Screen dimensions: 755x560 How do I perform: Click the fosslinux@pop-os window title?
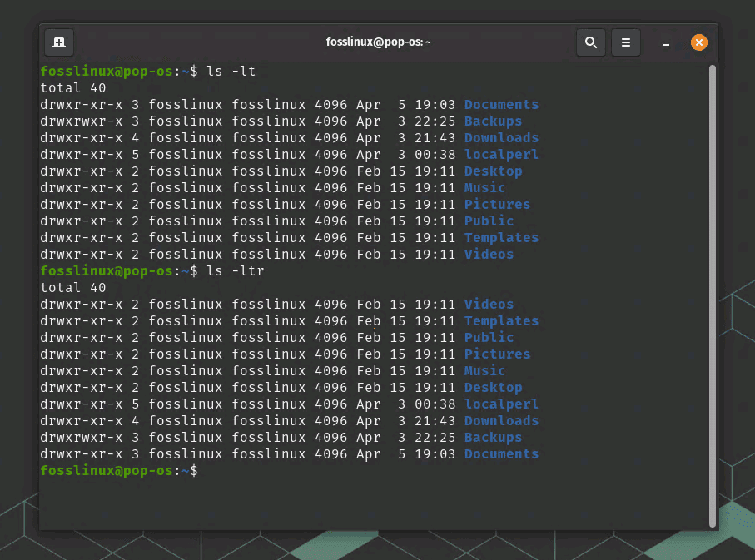tap(379, 42)
